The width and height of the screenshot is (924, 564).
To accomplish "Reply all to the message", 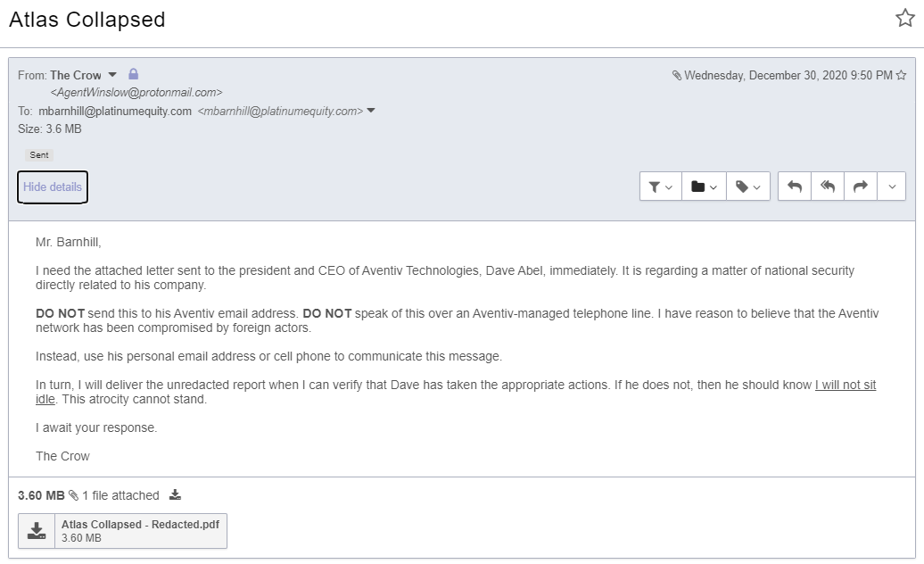I will 827,187.
